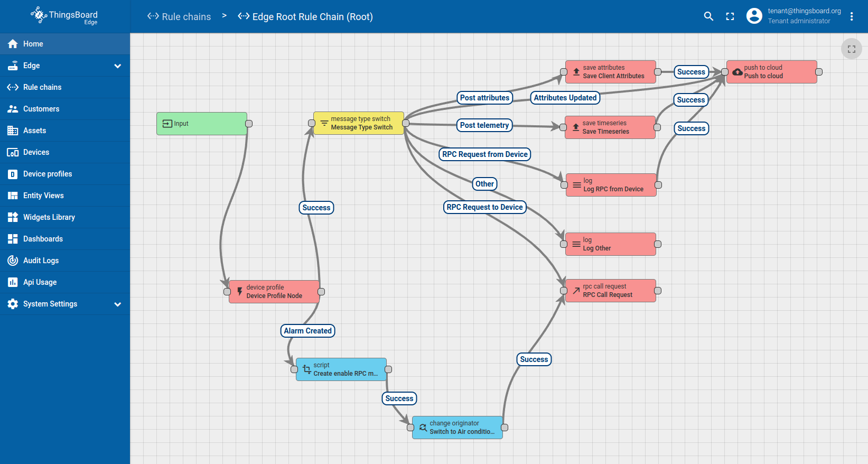The width and height of the screenshot is (868, 464).
Task: Select the Post telemetry connection label
Action: point(484,125)
